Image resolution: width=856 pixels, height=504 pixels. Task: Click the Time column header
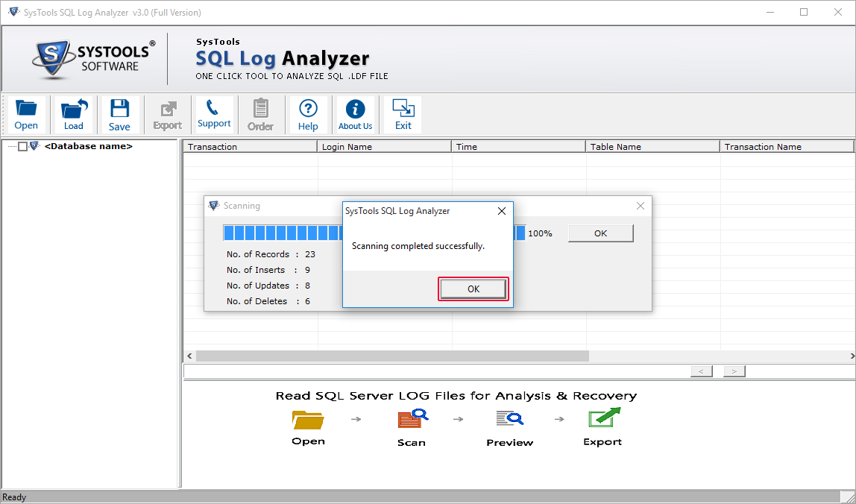click(519, 146)
